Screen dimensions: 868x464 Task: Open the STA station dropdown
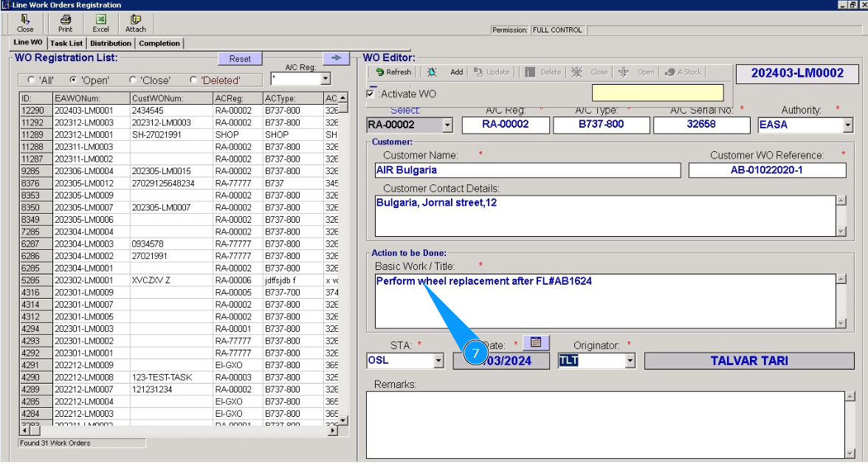[438, 361]
